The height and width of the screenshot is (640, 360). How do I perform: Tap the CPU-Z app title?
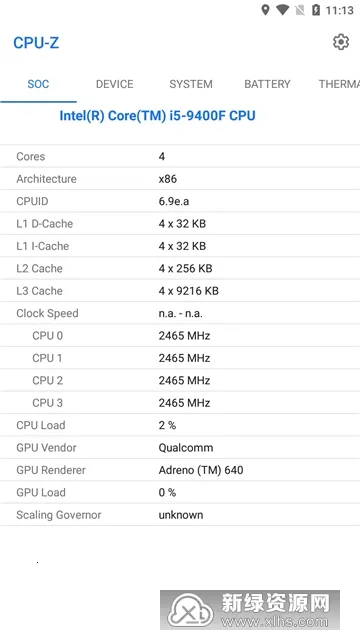[x=36, y=42]
